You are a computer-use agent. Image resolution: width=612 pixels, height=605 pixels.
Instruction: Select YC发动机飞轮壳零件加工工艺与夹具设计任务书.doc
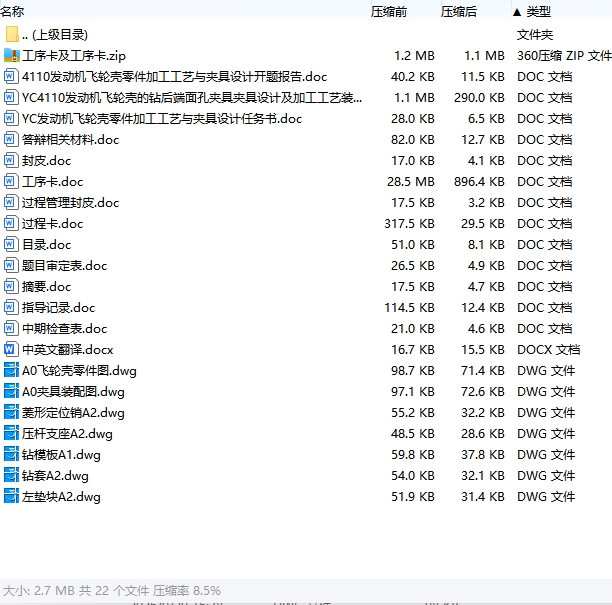[x=162, y=119]
